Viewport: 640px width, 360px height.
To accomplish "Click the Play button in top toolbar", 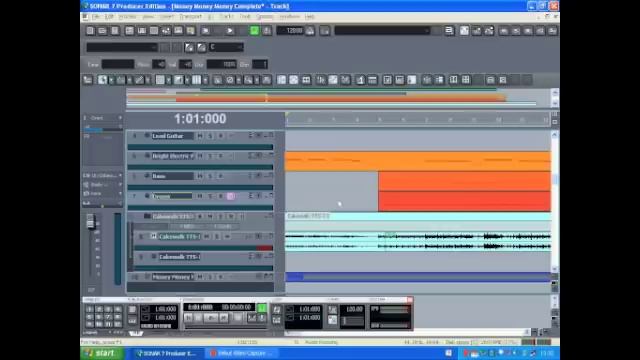I will coord(230,31).
